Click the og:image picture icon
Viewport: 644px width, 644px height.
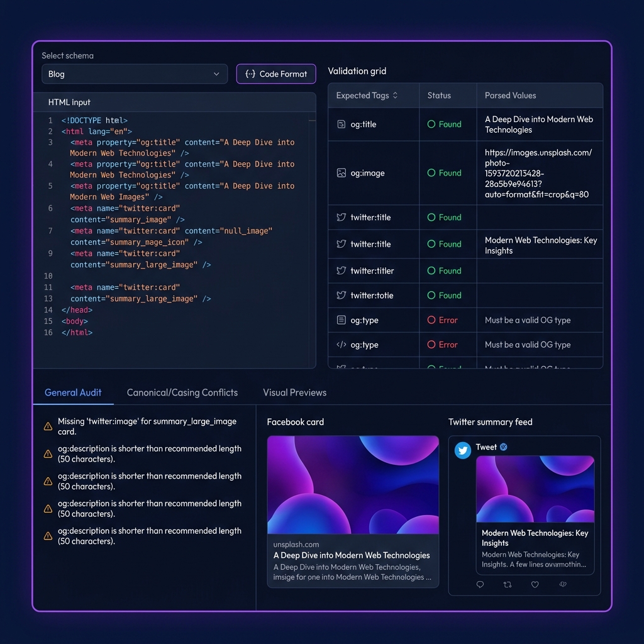(341, 173)
